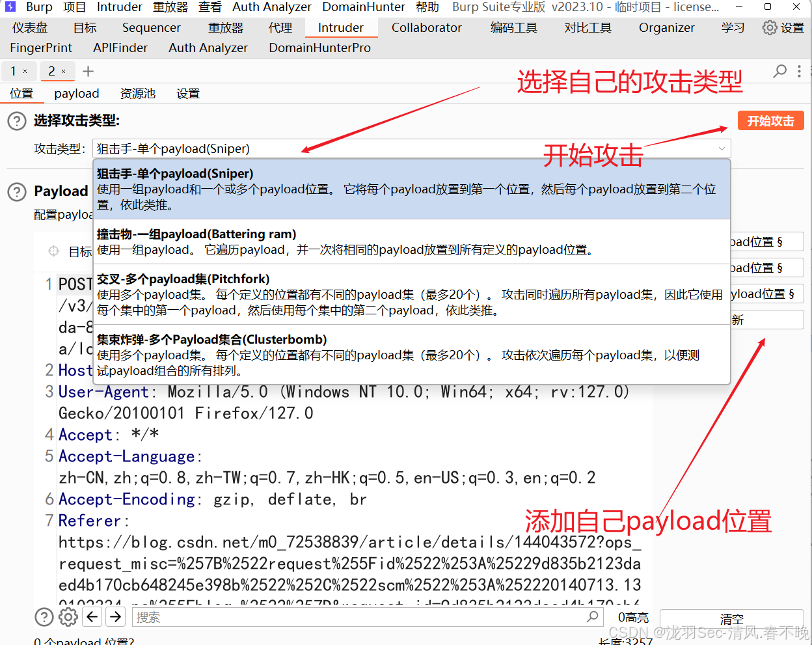This screenshot has width=812, height=645.
Task: Open the Burp menu
Action: pyautogui.click(x=39, y=7)
